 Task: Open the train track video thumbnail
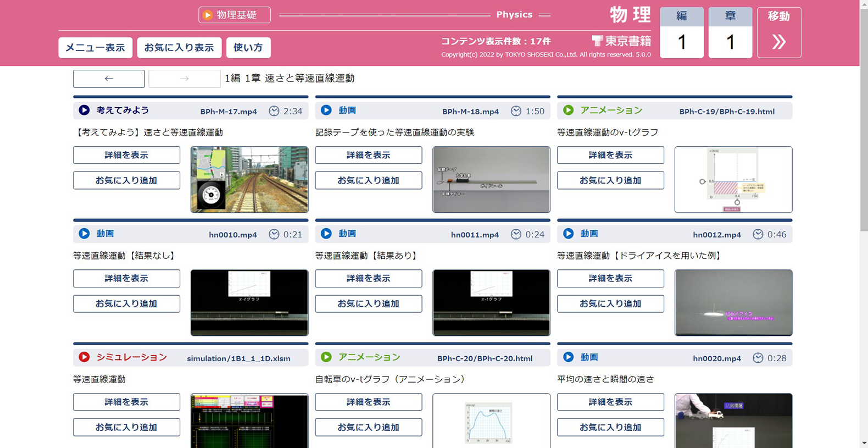pos(249,179)
